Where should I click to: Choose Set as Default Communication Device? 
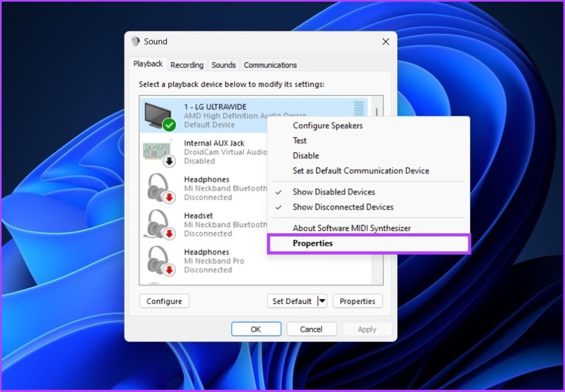[x=361, y=171]
